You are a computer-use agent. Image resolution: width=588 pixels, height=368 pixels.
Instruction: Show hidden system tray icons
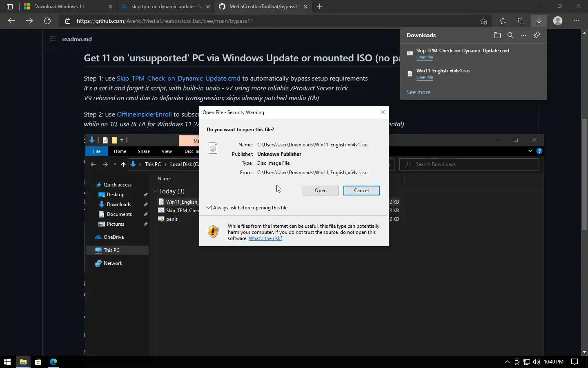[507, 361]
